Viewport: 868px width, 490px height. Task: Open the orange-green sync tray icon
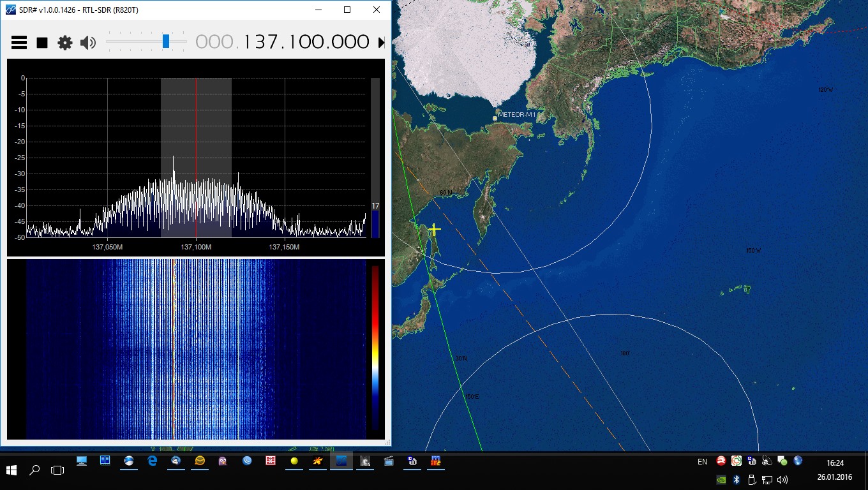click(737, 461)
